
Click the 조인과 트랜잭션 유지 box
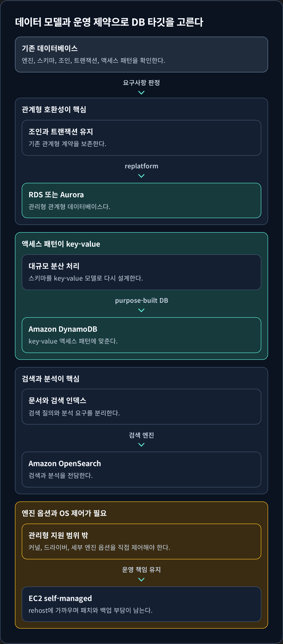141,138
